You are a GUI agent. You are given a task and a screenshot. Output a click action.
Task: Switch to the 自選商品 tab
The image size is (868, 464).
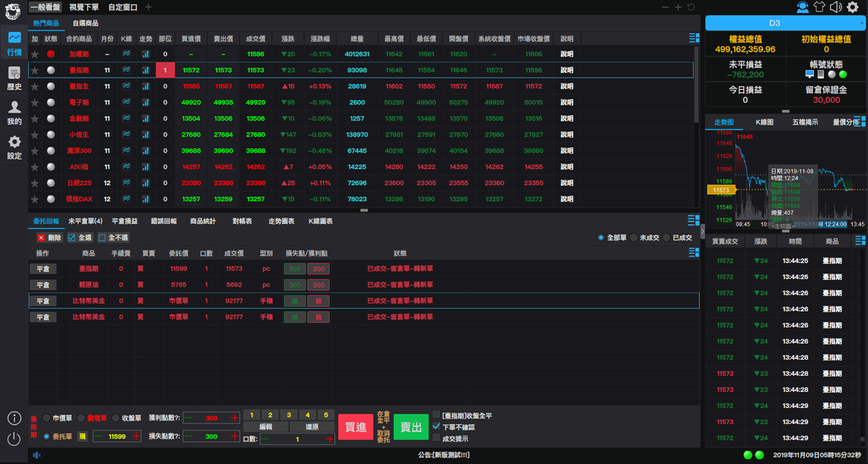coord(85,24)
